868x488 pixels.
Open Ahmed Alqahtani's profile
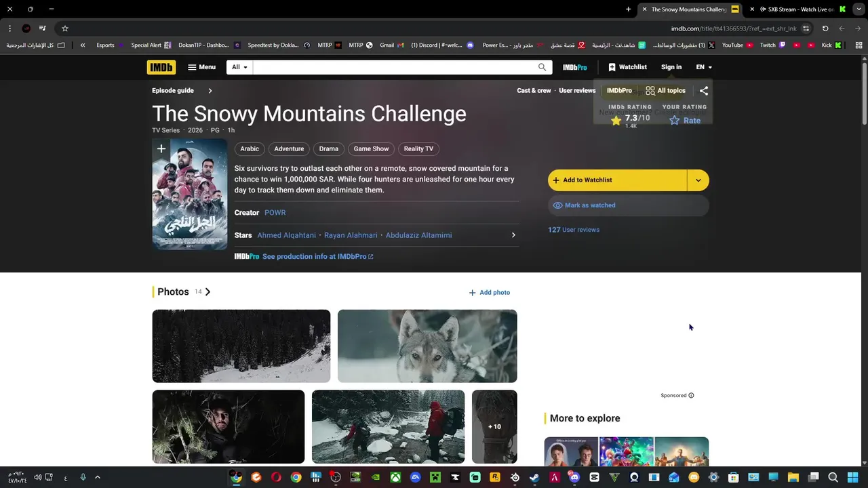(287, 235)
